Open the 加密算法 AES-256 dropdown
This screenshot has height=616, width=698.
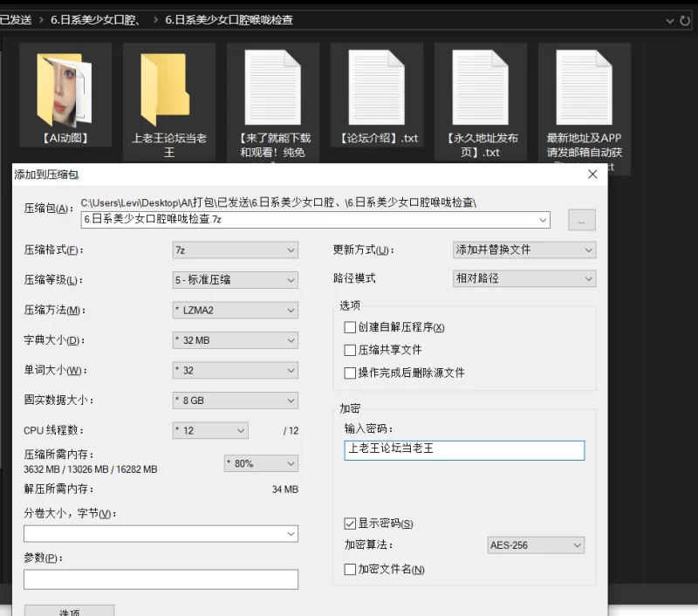click(x=535, y=545)
